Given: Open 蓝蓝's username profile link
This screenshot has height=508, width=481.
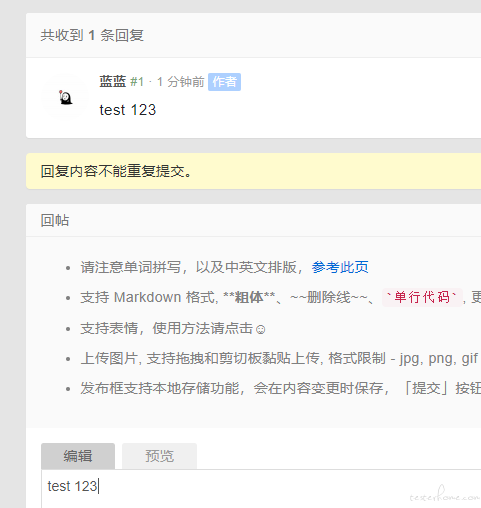Looking at the screenshot, I should (113, 82).
